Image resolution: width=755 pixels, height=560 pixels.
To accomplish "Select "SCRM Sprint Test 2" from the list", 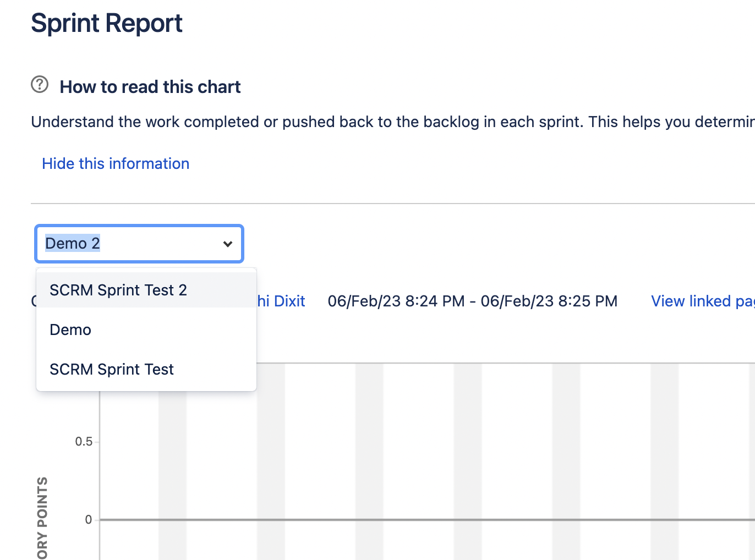I will point(118,290).
